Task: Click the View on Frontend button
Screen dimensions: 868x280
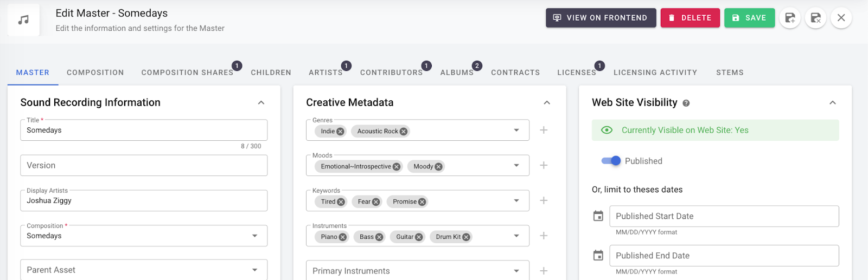Action: 601,18
